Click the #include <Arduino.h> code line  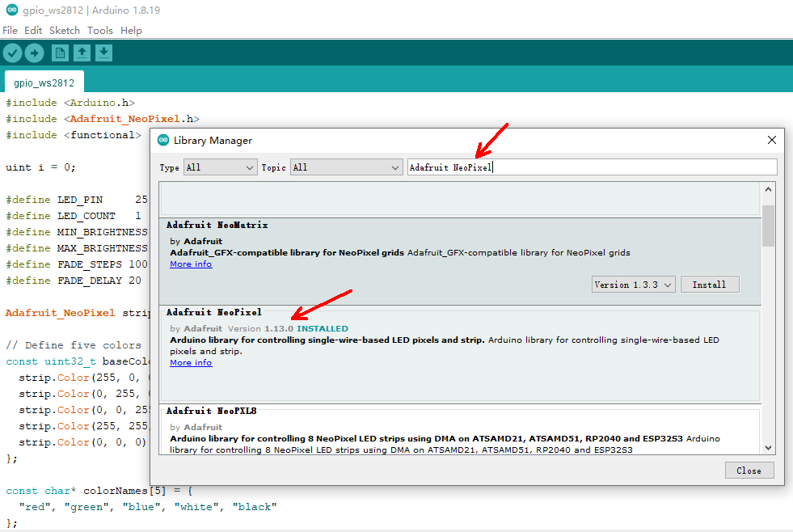coord(70,103)
